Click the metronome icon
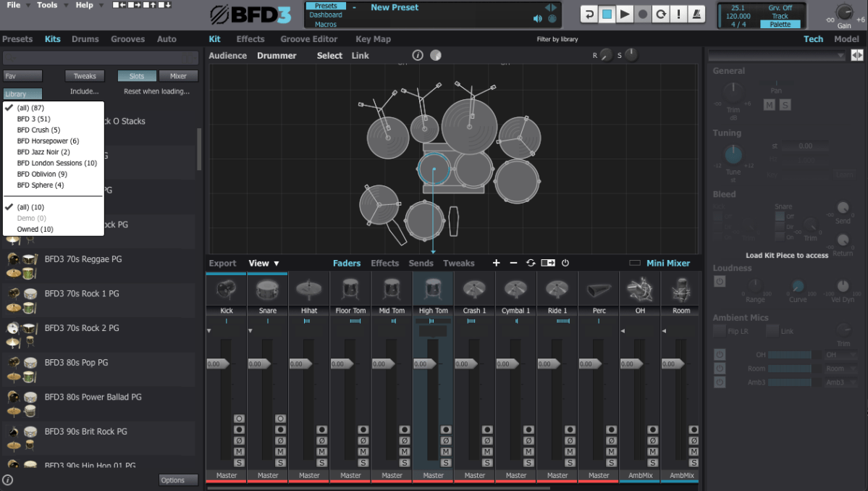Image resolution: width=868 pixels, height=491 pixels. [696, 14]
